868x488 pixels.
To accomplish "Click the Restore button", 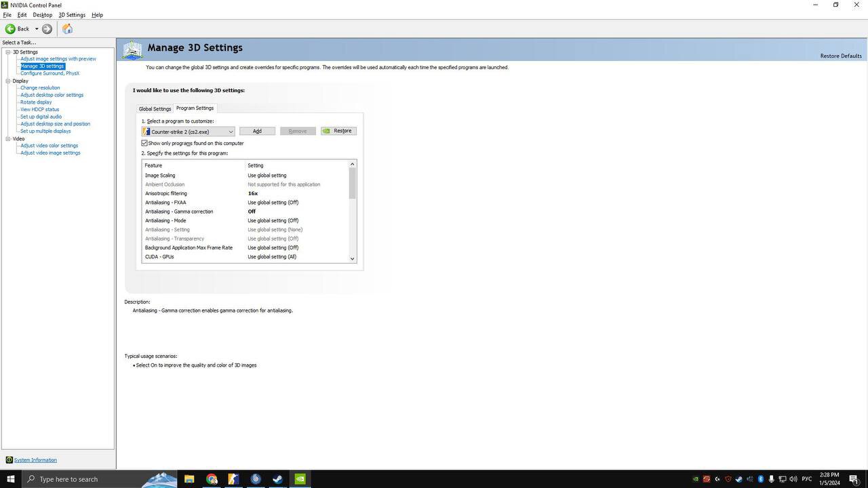I will [338, 131].
